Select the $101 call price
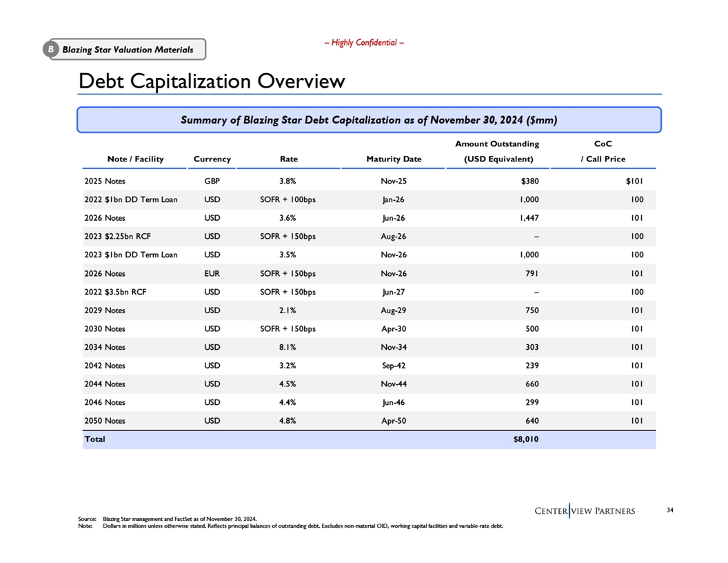The width and height of the screenshot is (728, 563). coord(635,181)
